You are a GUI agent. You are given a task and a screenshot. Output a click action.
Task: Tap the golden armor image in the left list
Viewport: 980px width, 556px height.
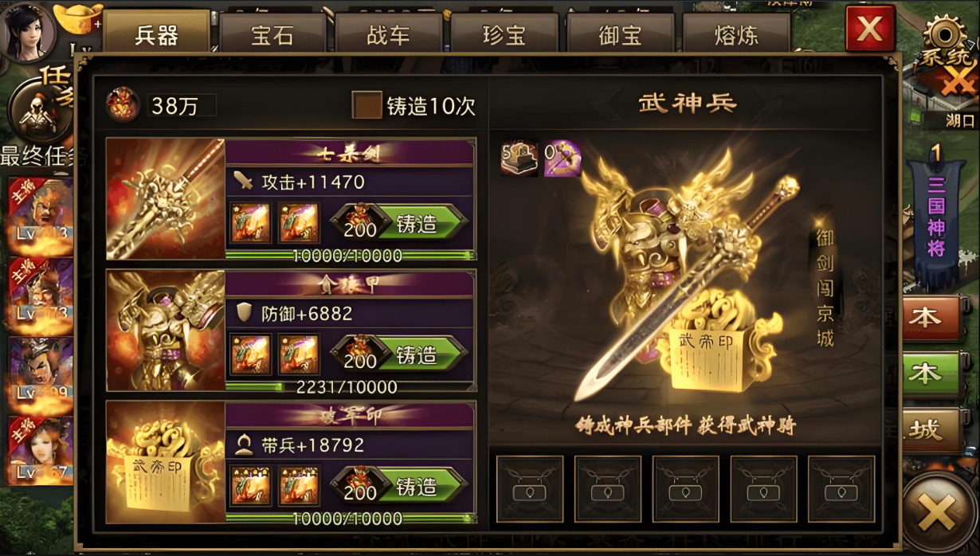point(166,331)
